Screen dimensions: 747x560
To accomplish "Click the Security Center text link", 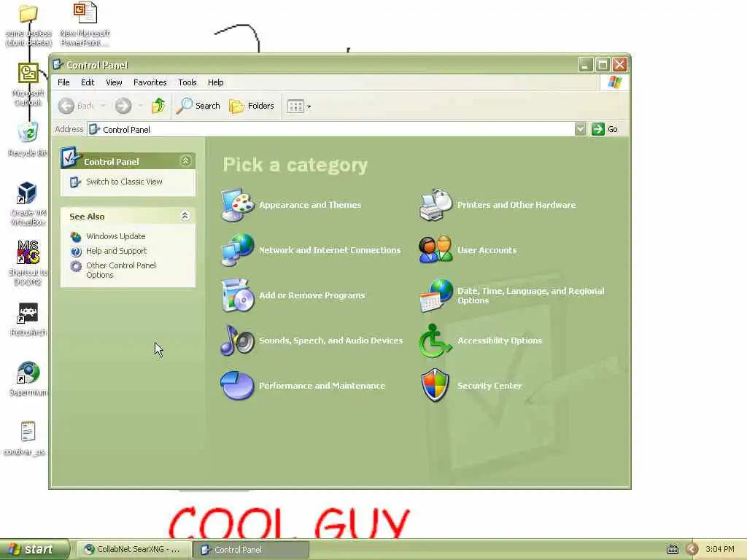I will coord(489,386).
